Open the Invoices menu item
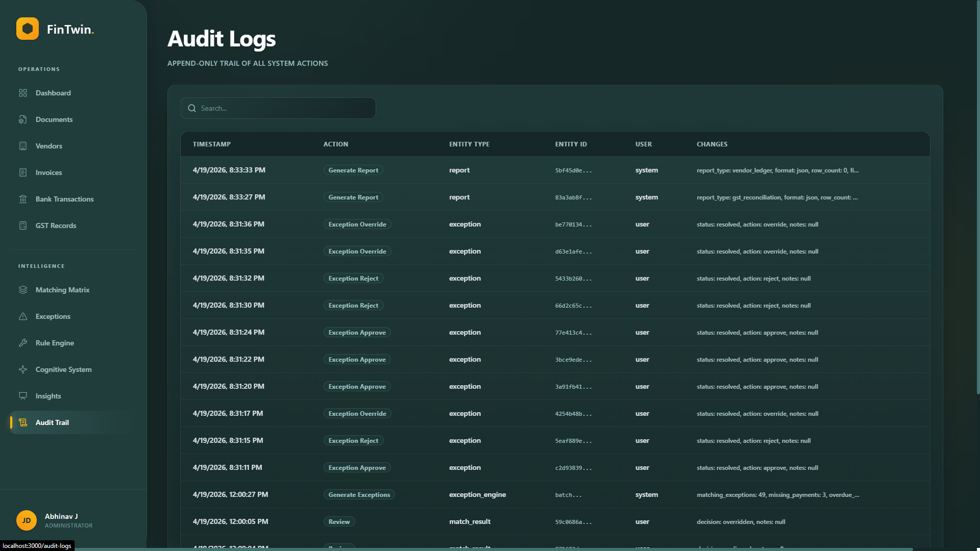This screenshot has height=551, width=980. click(49, 172)
